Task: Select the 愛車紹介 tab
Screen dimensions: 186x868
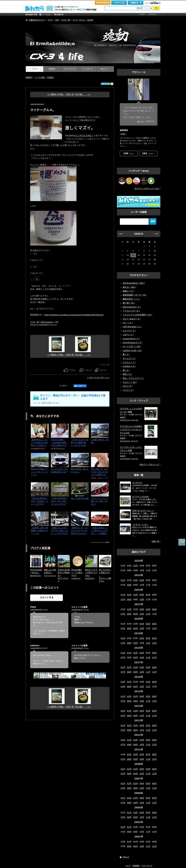Action: pos(52,69)
